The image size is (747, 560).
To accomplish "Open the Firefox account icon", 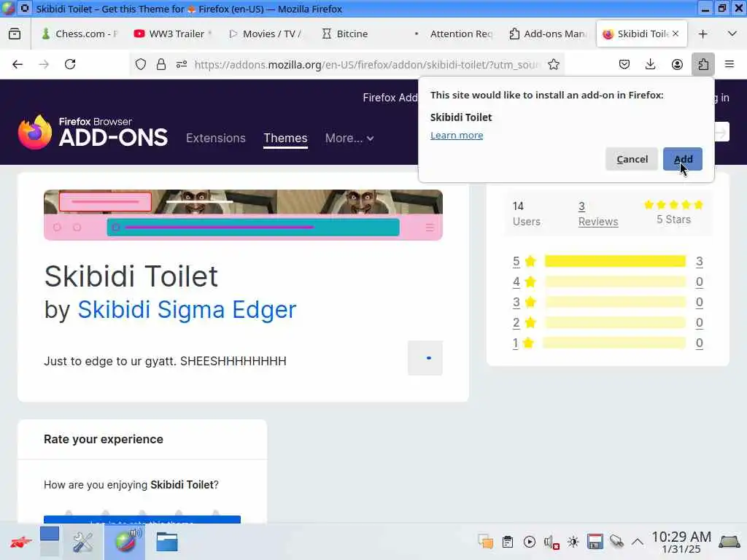I will [677, 64].
